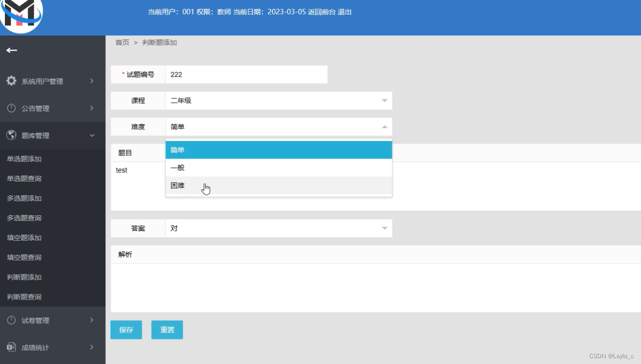This screenshot has width=641, height=364.
Task: Click the spreadsheet icon beside 成绩统计
Action: pyautogui.click(x=11, y=347)
